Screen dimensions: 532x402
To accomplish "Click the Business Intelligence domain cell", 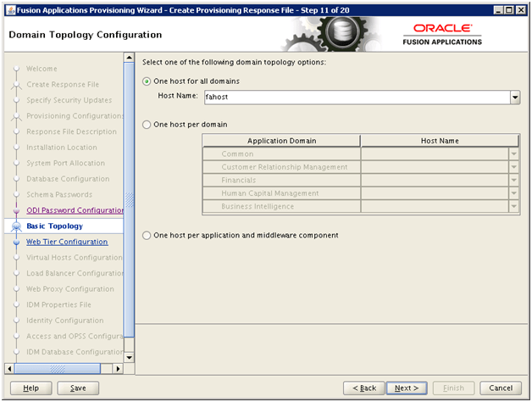I will [x=281, y=206].
